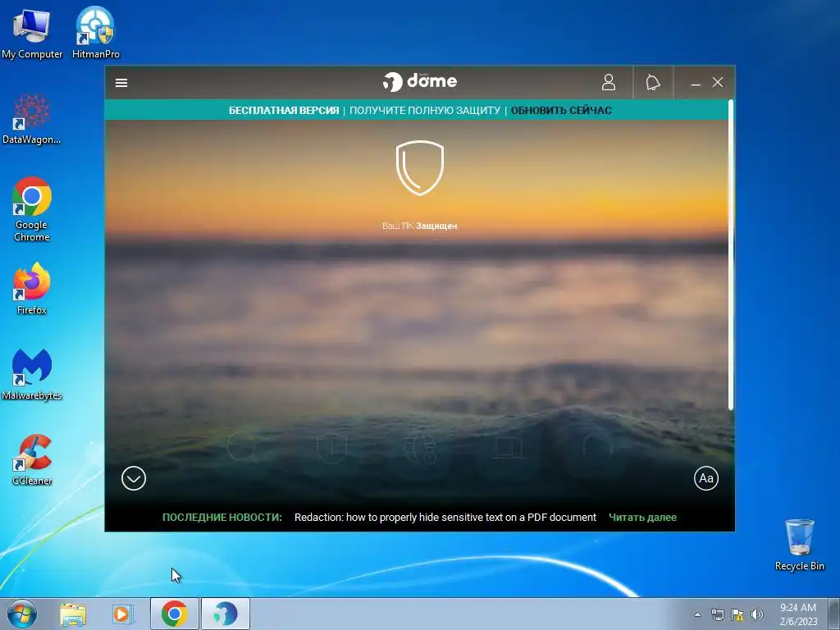Click the protection shield status icon
Screen dimensions: 840x630
[419, 167]
